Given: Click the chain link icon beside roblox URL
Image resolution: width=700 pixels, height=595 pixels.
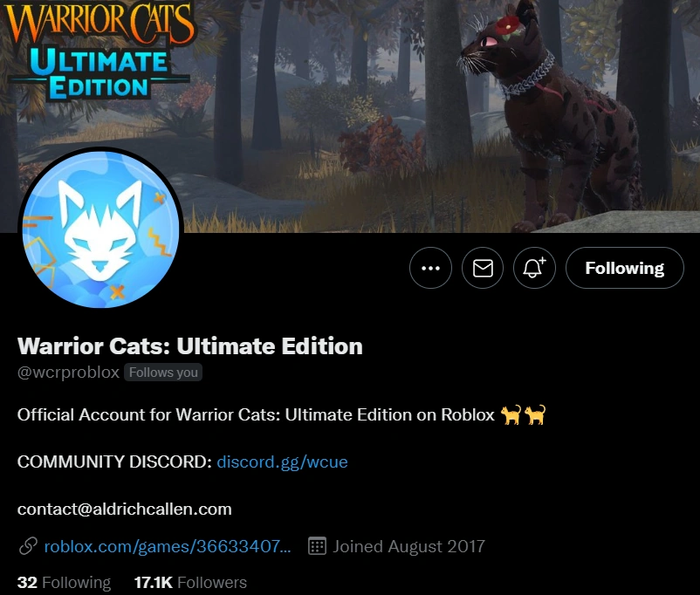Looking at the screenshot, I should tap(28, 546).
